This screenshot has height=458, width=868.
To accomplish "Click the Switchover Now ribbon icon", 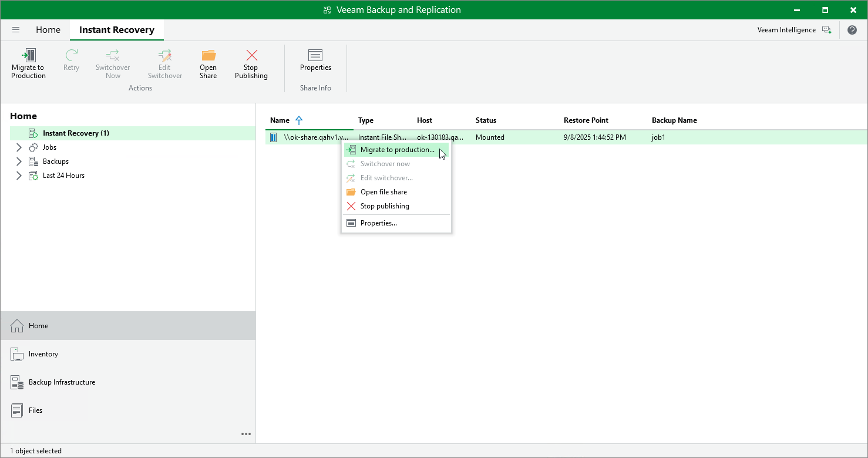I will coord(113,55).
